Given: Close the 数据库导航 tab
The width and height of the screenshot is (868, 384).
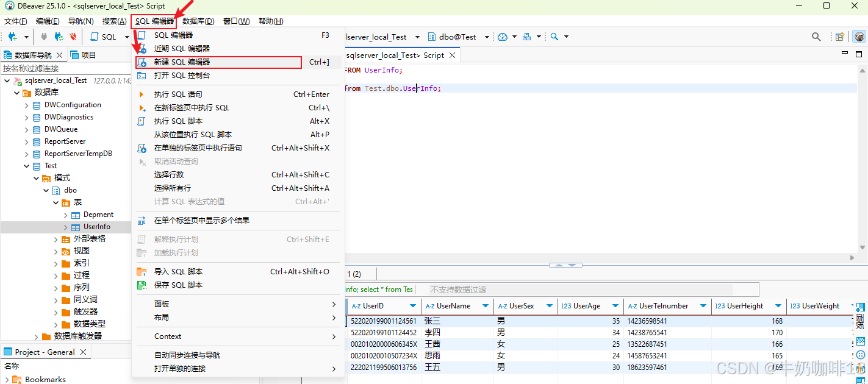Looking at the screenshot, I should point(60,55).
